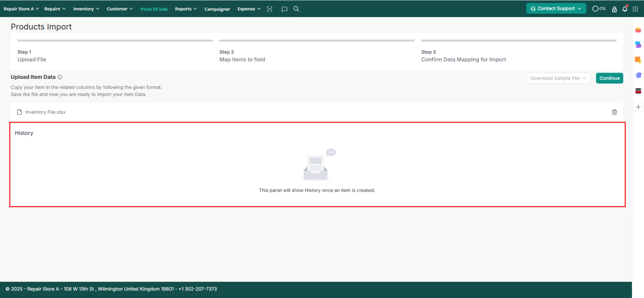Click the Step 2 Map Items to field
644x298 pixels.
coord(242,59)
